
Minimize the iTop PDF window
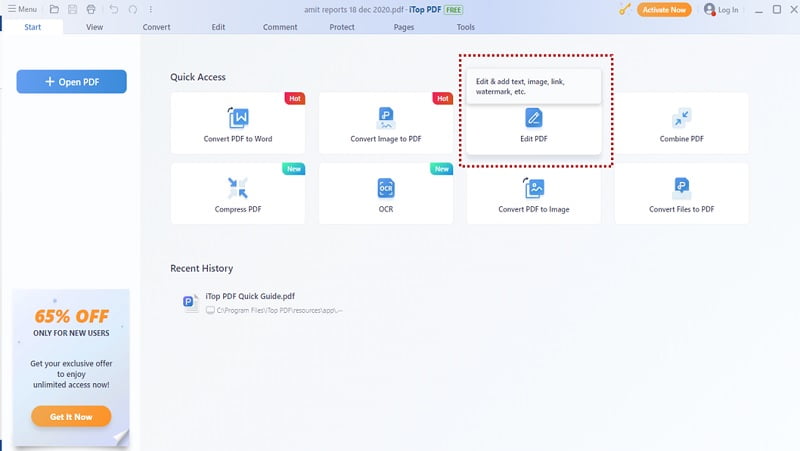pyautogui.click(x=759, y=10)
